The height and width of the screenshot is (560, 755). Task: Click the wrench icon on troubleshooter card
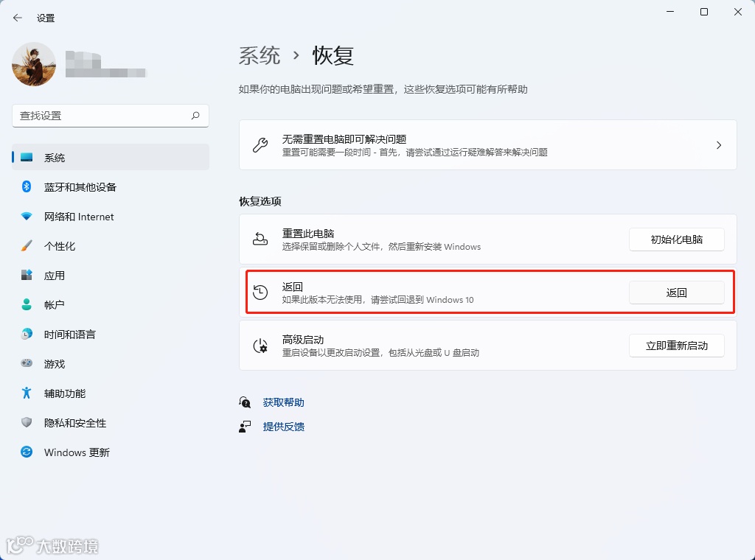tap(260, 145)
